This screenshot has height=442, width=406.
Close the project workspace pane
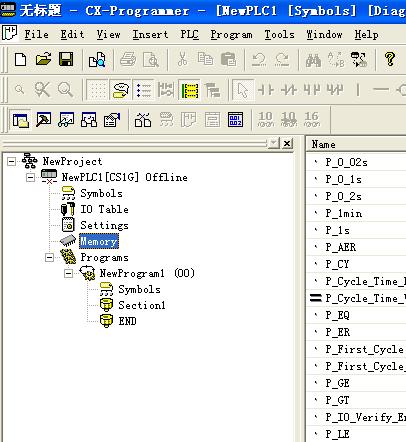(287, 144)
